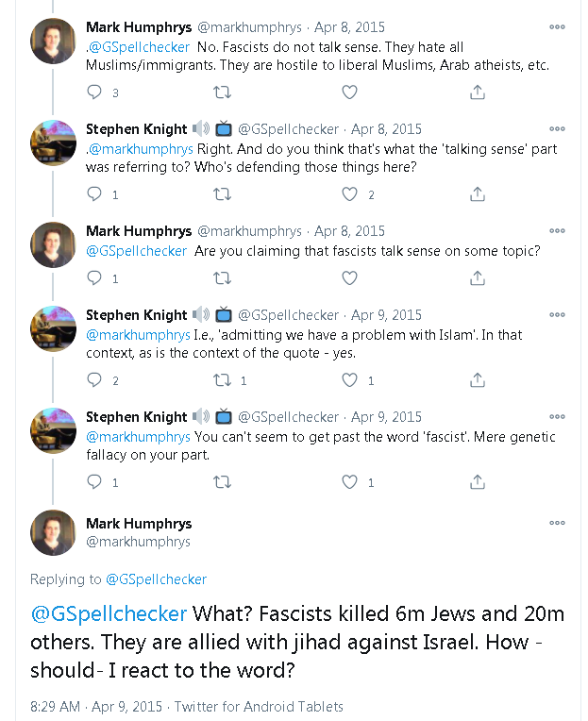This screenshot has height=721, width=588.
Task: Retweet Stephen Knight's 'admitting we have a problem' tweet
Action: pyautogui.click(x=222, y=380)
